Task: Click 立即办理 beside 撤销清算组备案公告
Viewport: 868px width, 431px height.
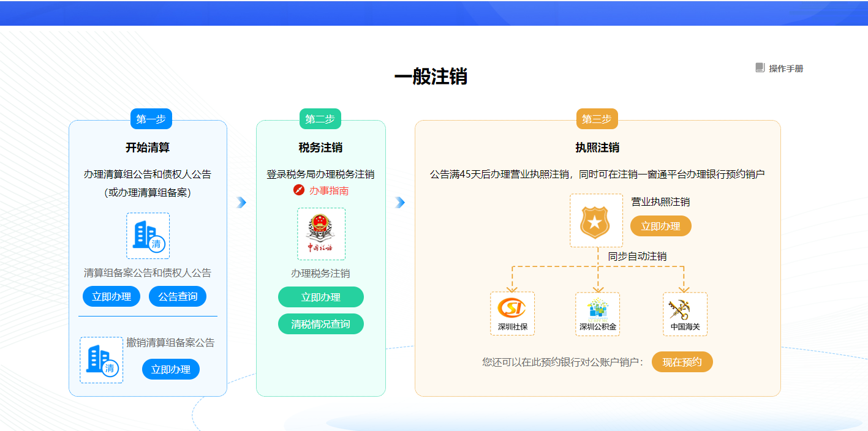Action: click(170, 369)
